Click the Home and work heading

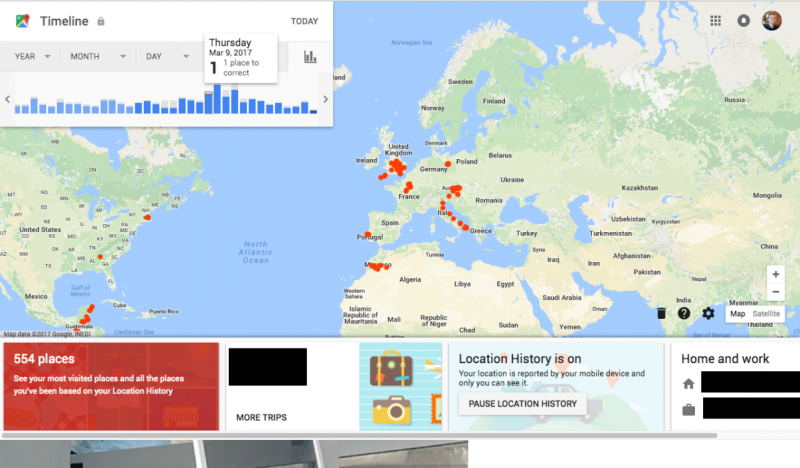[x=725, y=359]
